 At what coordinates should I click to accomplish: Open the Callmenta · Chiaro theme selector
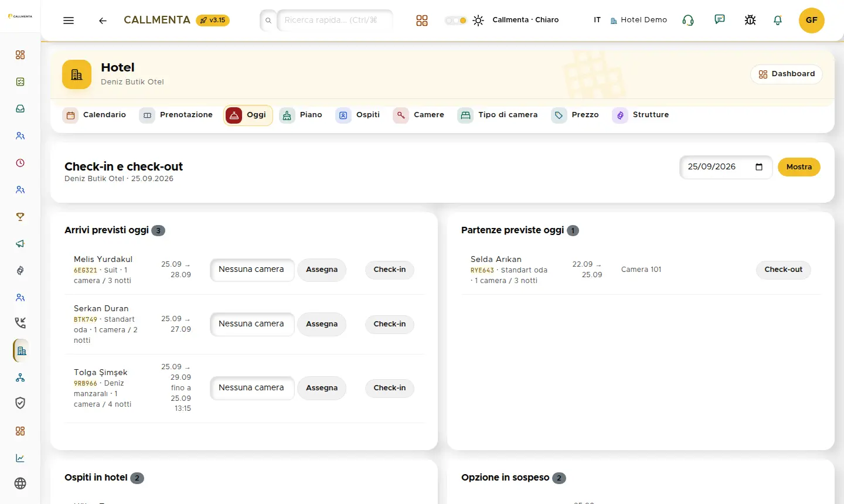click(x=526, y=20)
